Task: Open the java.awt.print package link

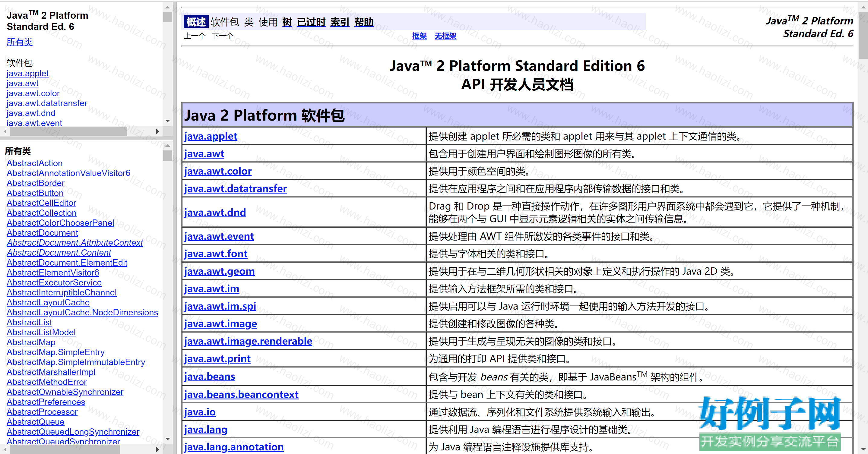Action: [217, 359]
